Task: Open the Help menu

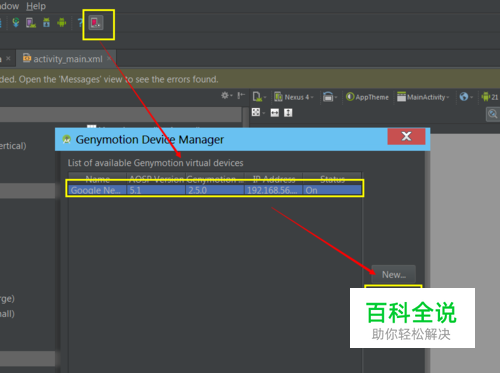Action: (36, 6)
